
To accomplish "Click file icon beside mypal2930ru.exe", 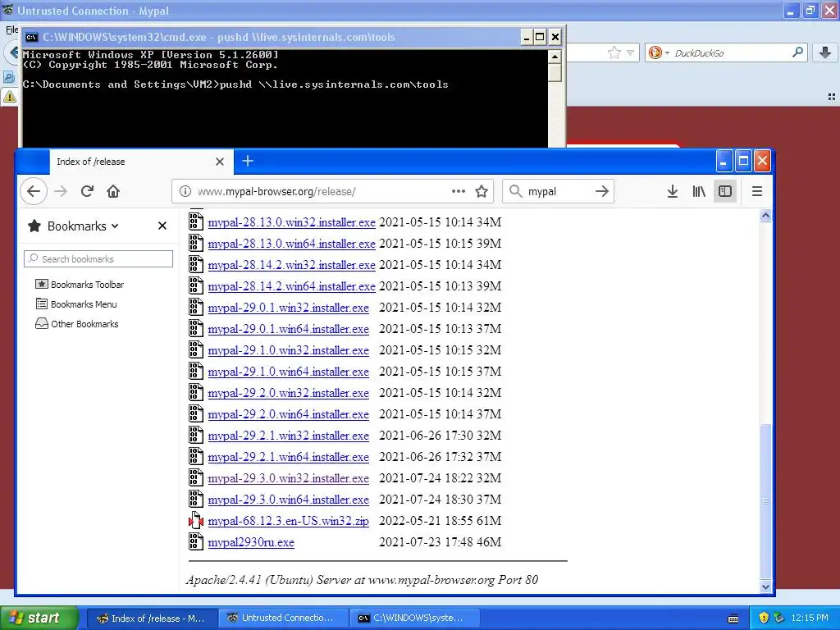I will pos(195,541).
